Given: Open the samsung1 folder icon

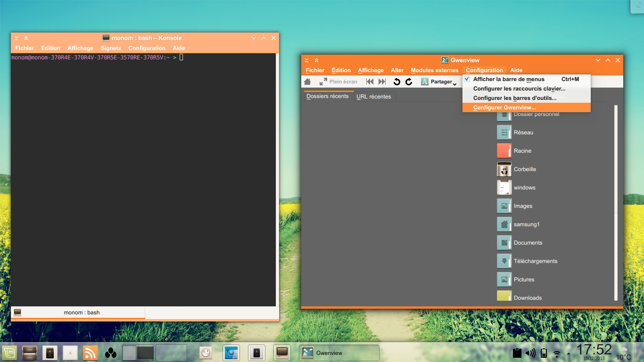Looking at the screenshot, I should point(504,224).
